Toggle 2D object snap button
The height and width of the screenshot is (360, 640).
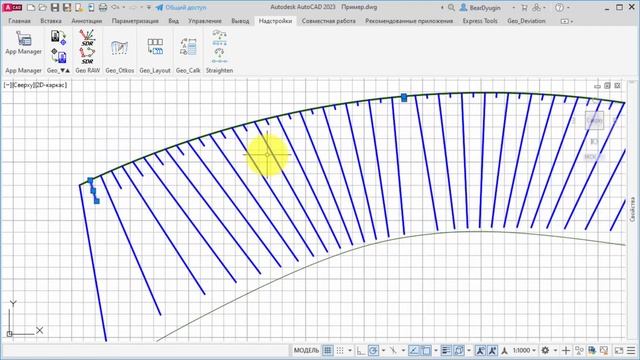click(x=425, y=350)
